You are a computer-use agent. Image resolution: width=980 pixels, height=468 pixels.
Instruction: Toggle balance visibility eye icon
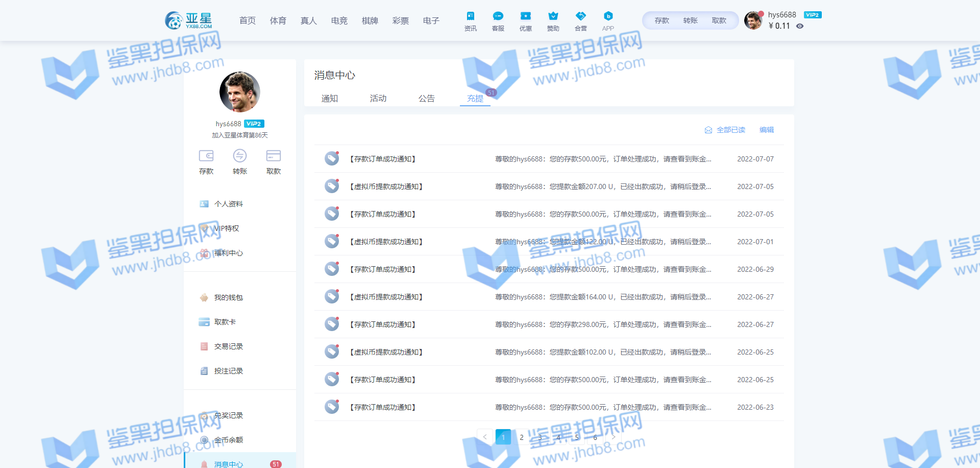click(800, 26)
